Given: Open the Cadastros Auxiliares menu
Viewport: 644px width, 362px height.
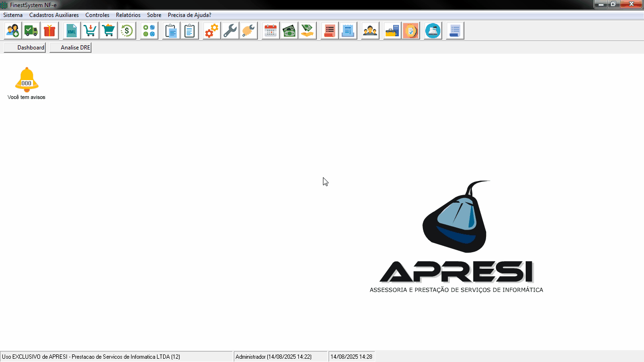Looking at the screenshot, I should (x=54, y=15).
